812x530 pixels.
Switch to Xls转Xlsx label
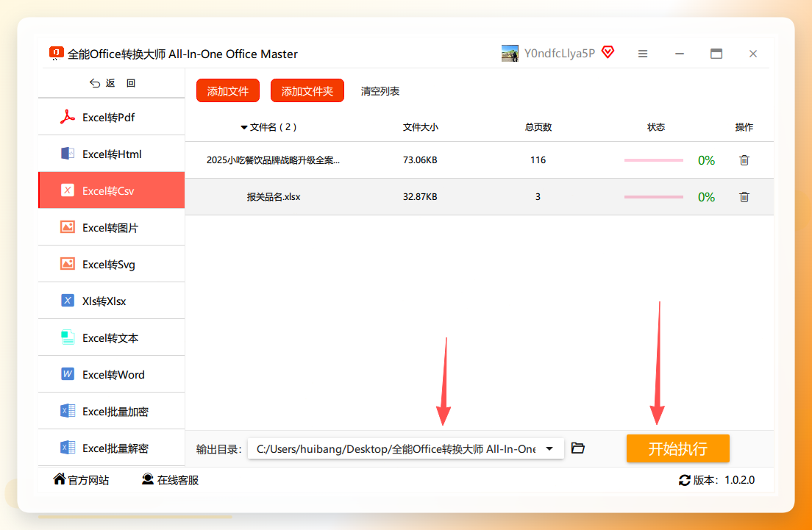104,301
